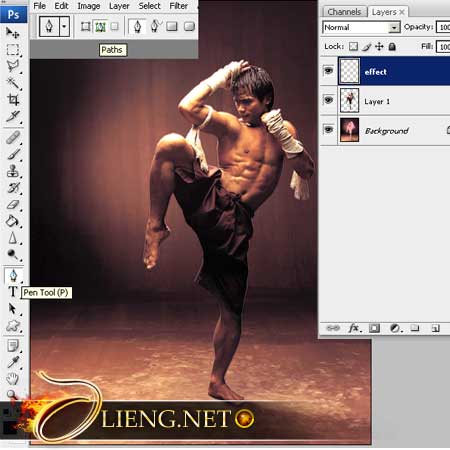Toggle Lock Position icon

379,46
